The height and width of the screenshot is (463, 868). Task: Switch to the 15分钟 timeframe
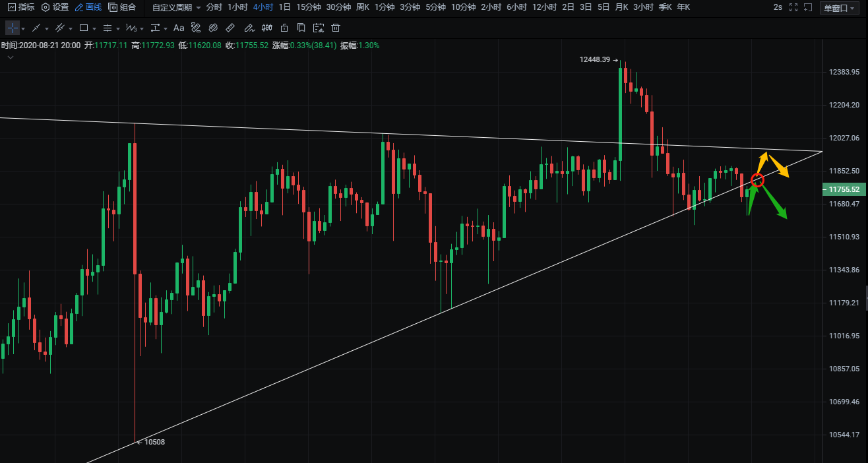[309, 7]
